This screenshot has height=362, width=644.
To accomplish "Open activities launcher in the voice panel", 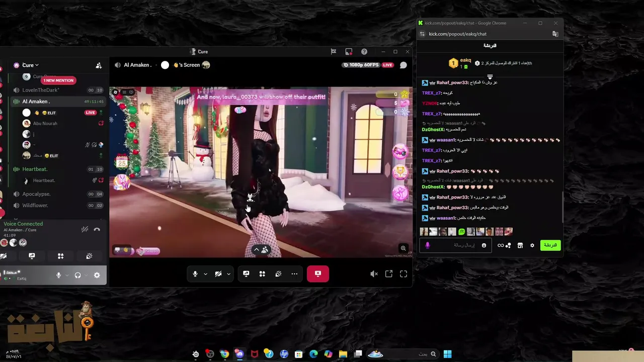I will tap(60, 256).
